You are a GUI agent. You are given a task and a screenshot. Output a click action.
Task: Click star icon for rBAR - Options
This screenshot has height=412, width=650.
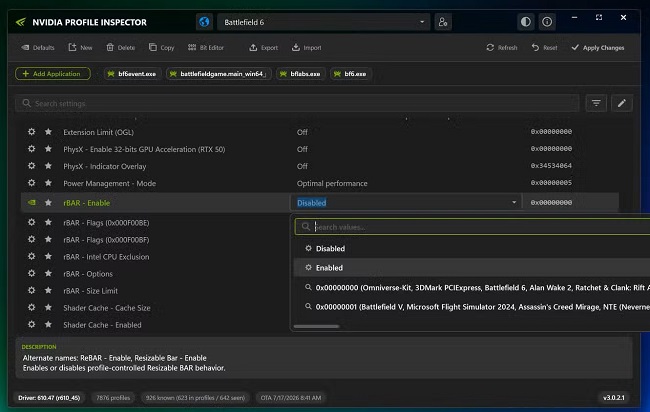49,274
